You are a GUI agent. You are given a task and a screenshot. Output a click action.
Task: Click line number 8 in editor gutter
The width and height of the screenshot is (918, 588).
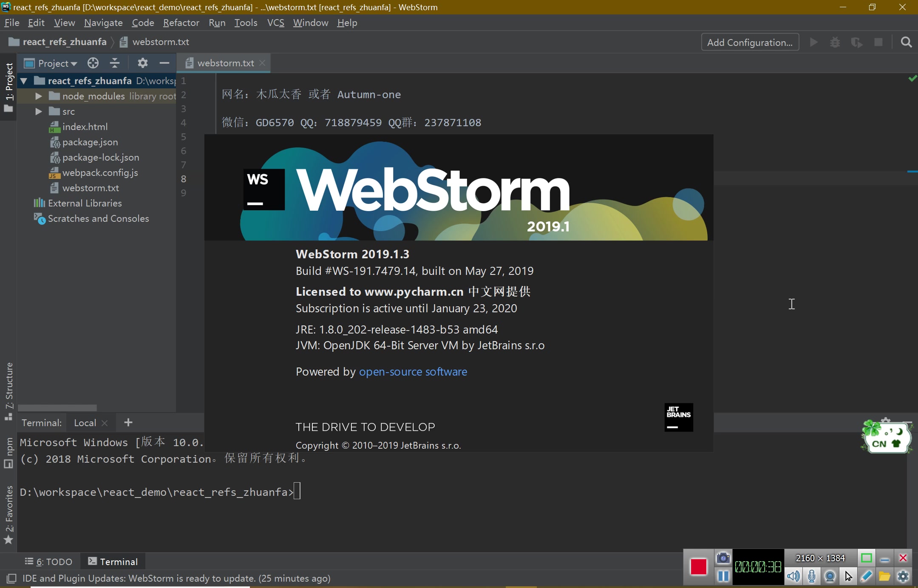184,178
